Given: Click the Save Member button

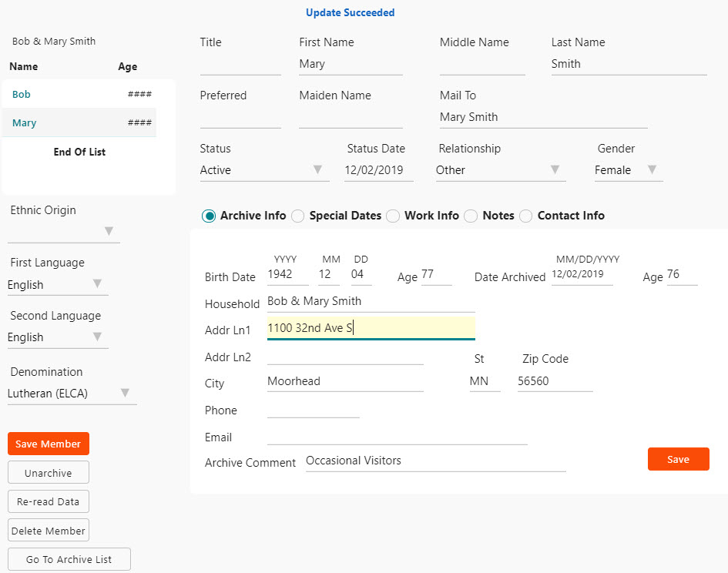Looking at the screenshot, I should coord(49,444).
